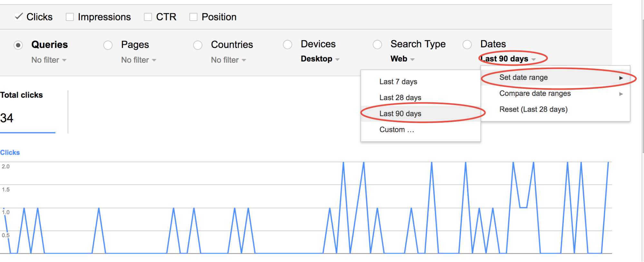This screenshot has height=262, width=644.
Task: Open the Desktop devices filter dropdown
Action: point(320,59)
